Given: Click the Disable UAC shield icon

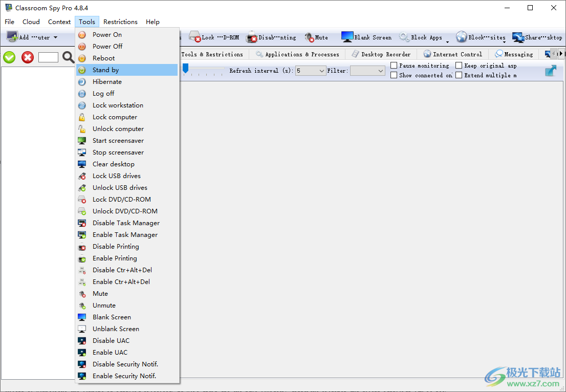Looking at the screenshot, I should 82,341.
